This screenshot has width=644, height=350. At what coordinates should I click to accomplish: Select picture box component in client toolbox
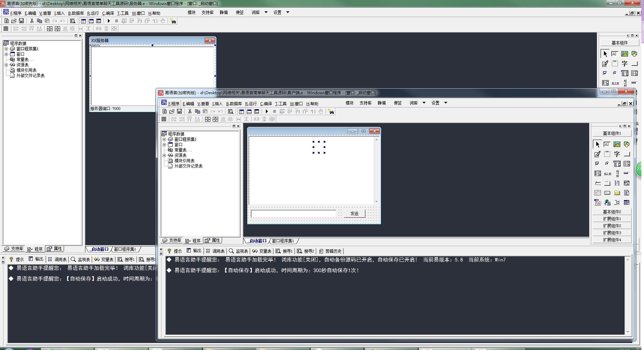(x=617, y=144)
